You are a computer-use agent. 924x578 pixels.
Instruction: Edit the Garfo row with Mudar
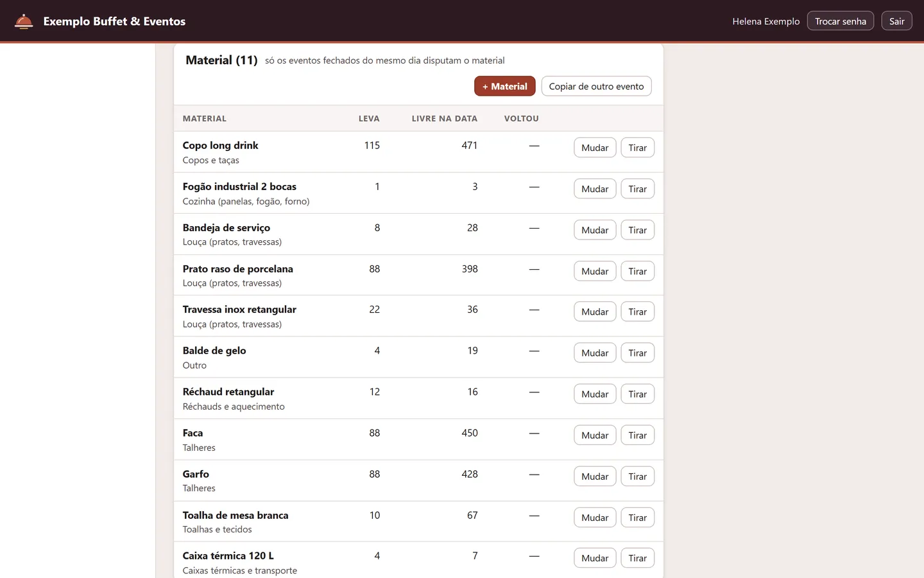595,476
